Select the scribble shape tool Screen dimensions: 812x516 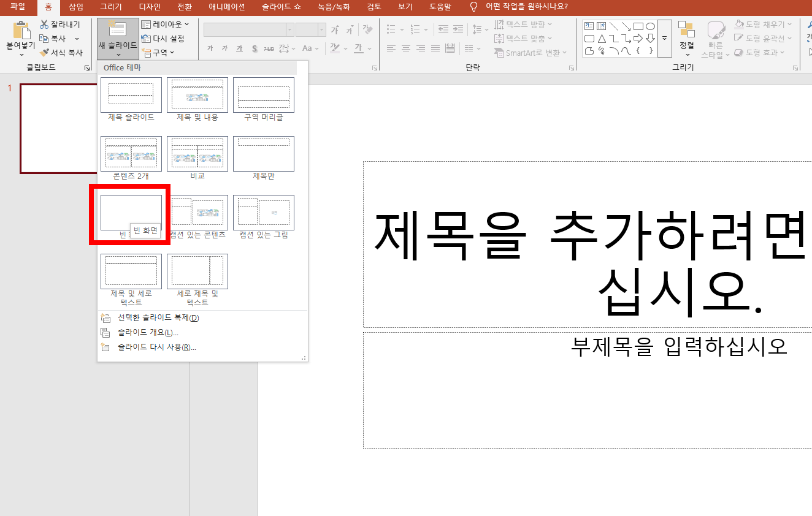(x=601, y=51)
